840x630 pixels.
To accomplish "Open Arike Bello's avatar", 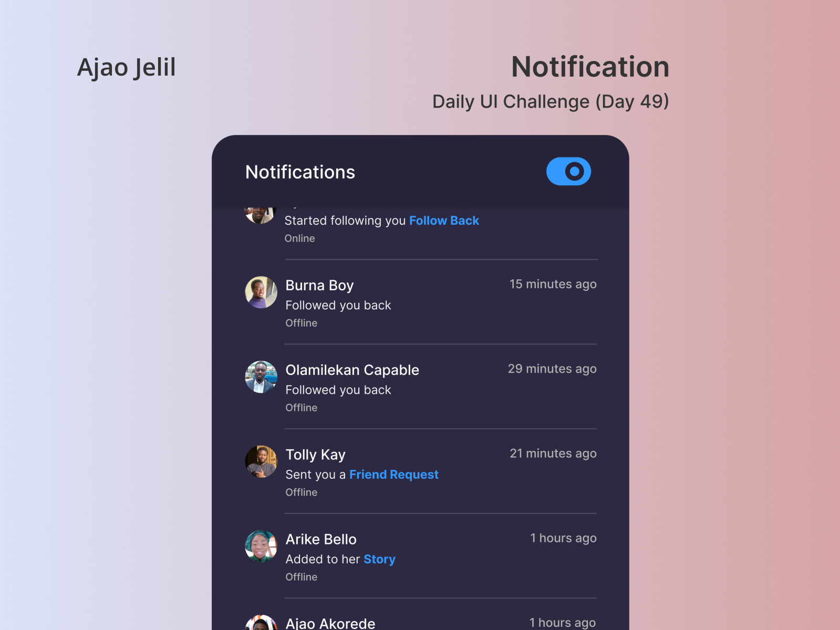I will 261,546.
